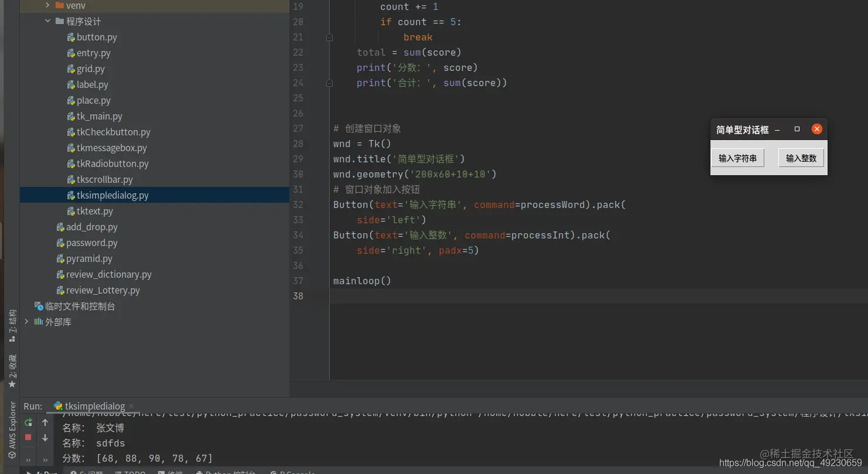Click empty editor line 38
Viewport: 868px width, 474px height.
pyautogui.click(x=599, y=296)
